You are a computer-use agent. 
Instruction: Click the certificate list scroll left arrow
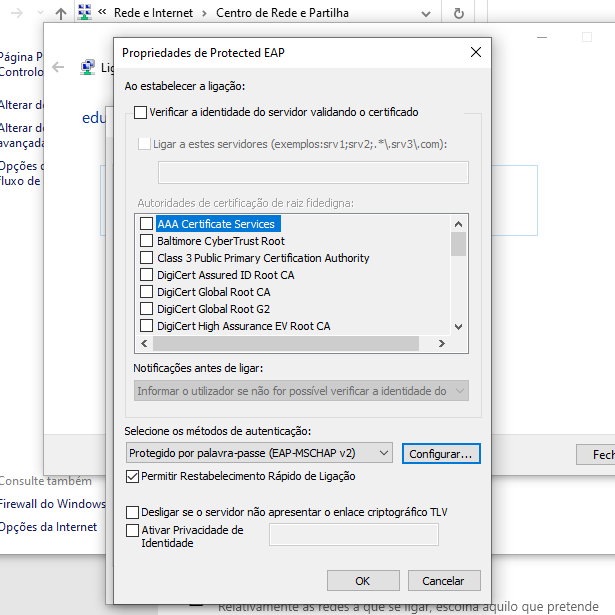click(x=144, y=343)
